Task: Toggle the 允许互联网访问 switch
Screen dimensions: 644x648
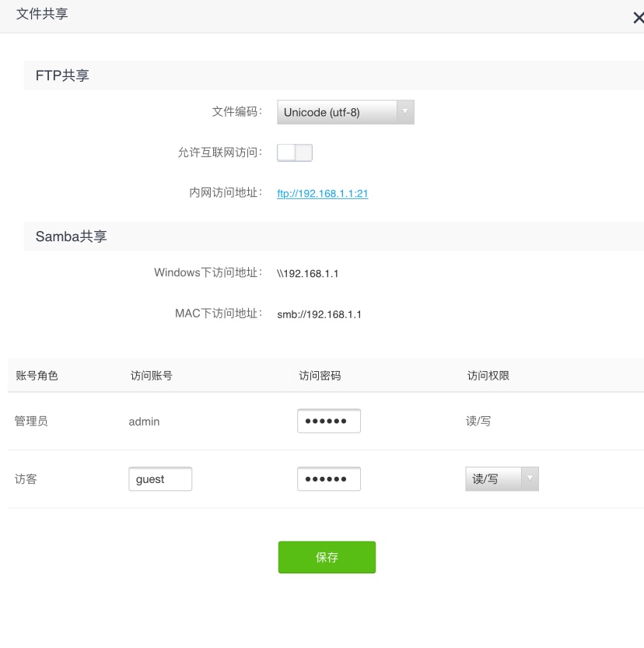Action: point(295,152)
